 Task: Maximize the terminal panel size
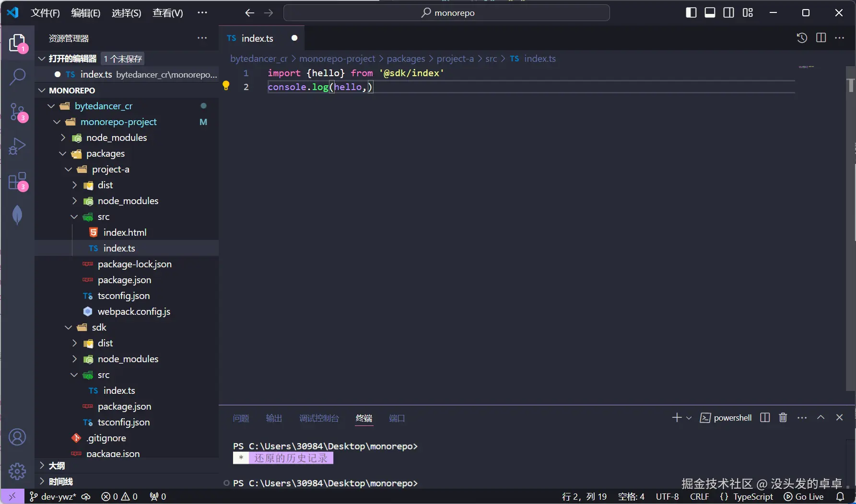click(821, 418)
